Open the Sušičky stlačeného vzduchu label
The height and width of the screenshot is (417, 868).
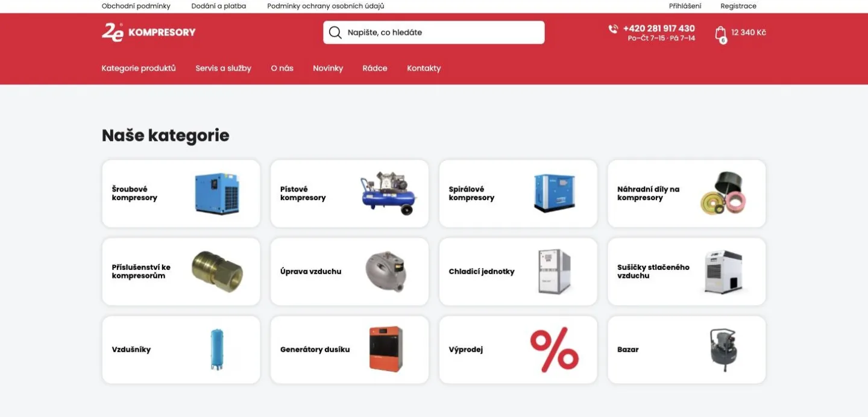[x=653, y=271]
